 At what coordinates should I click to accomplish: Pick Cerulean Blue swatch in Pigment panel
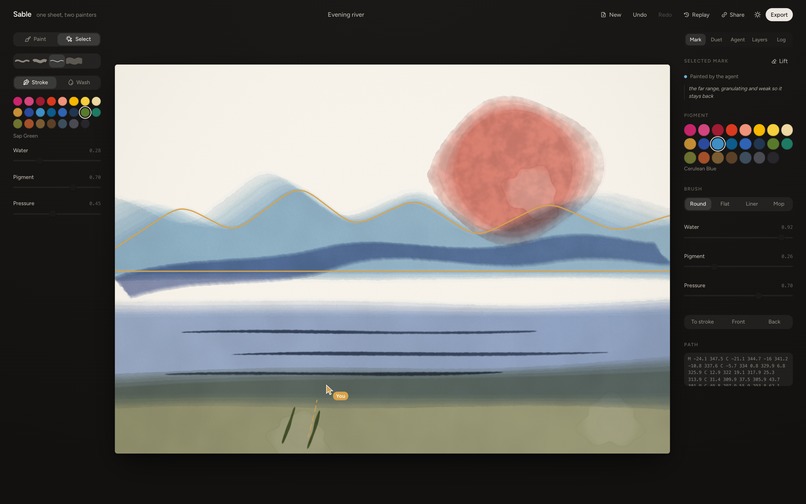click(x=718, y=144)
